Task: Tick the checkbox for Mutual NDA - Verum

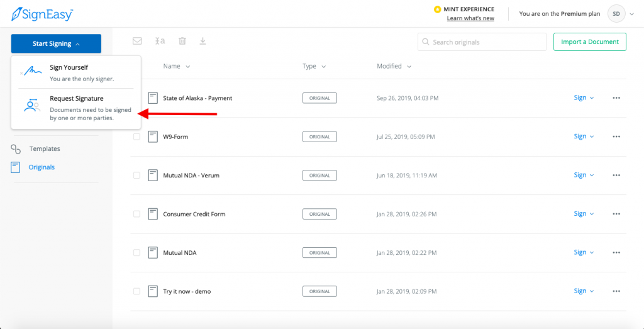Action: 136,176
